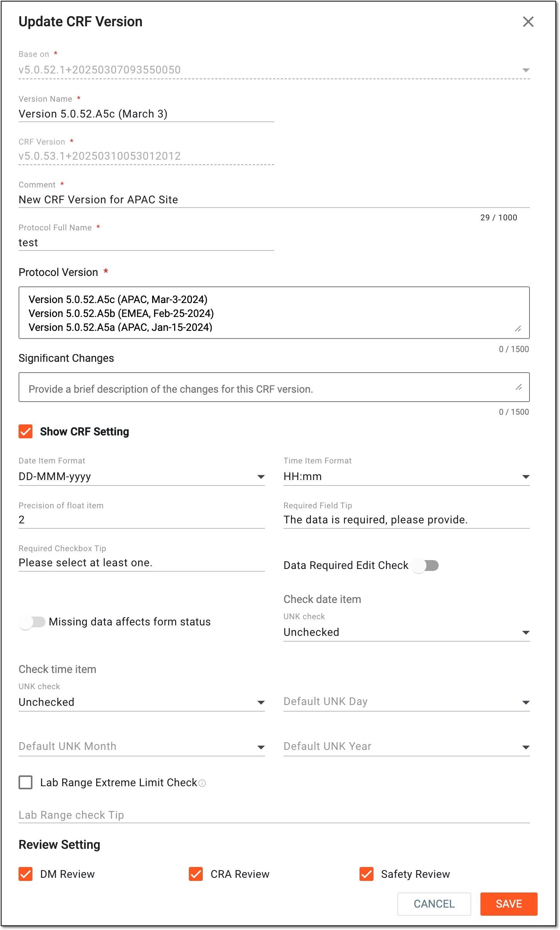Open the Default UNK Year dropdown
Screen dimensions: 560x930
click(x=406, y=746)
